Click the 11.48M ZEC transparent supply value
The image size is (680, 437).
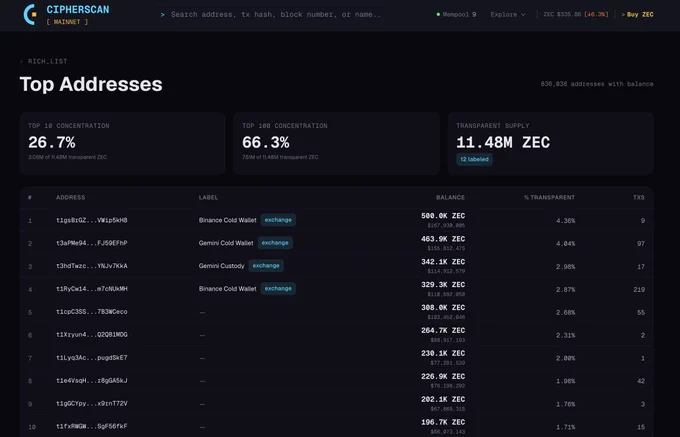tap(503, 143)
